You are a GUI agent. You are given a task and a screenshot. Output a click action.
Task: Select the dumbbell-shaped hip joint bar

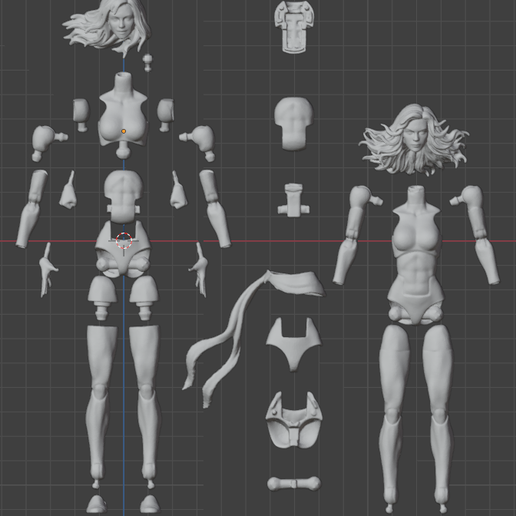pos(294,483)
